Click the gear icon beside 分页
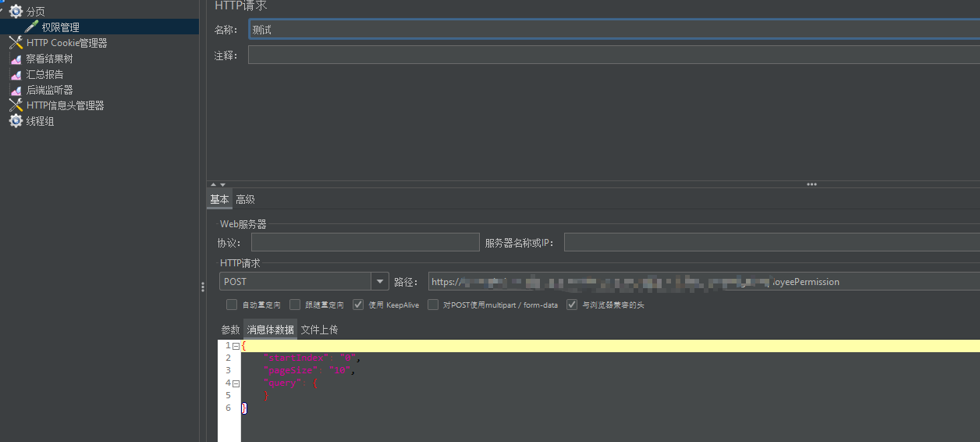 pyautogui.click(x=16, y=12)
